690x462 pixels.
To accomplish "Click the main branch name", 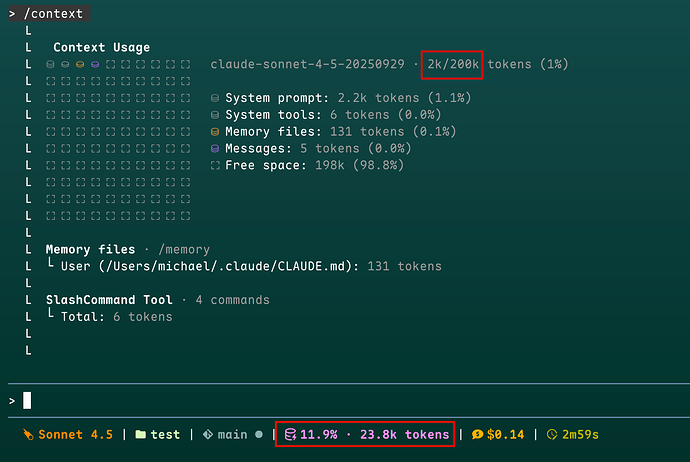I will pyautogui.click(x=232, y=435).
